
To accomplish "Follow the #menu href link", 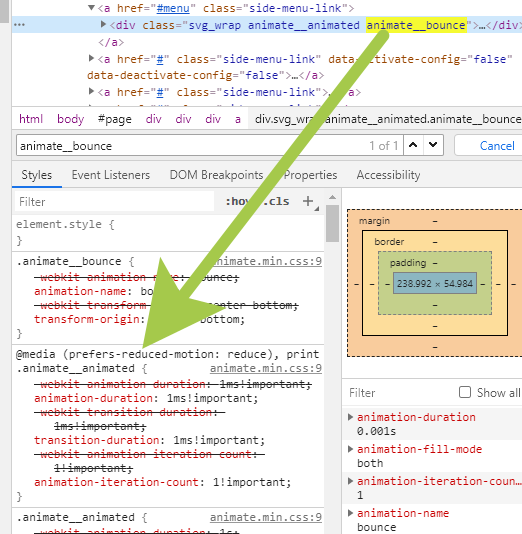I will [x=173, y=8].
